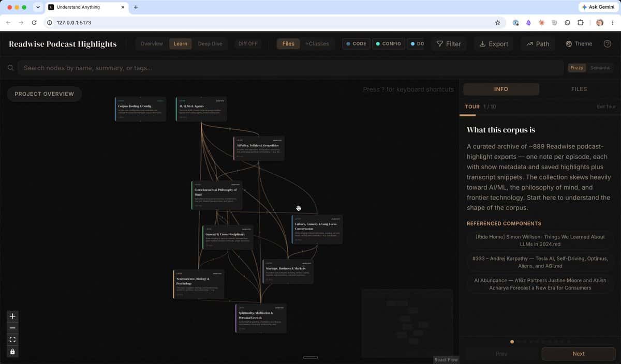Image resolution: width=621 pixels, height=364 pixels.
Task: Toggle the Diff OFF switch
Action: (248, 44)
